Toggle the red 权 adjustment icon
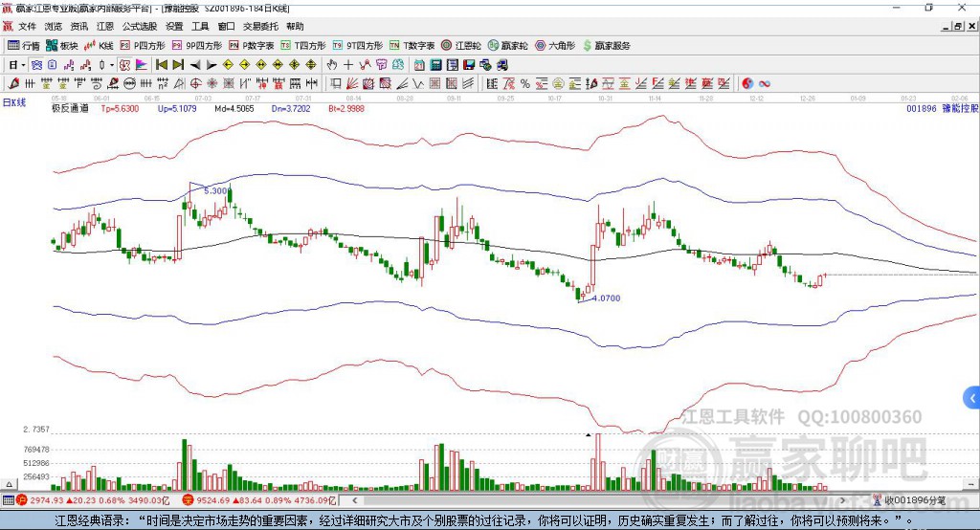This screenshot has width=980, height=530. pyautogui.click(x=124, y=65)
